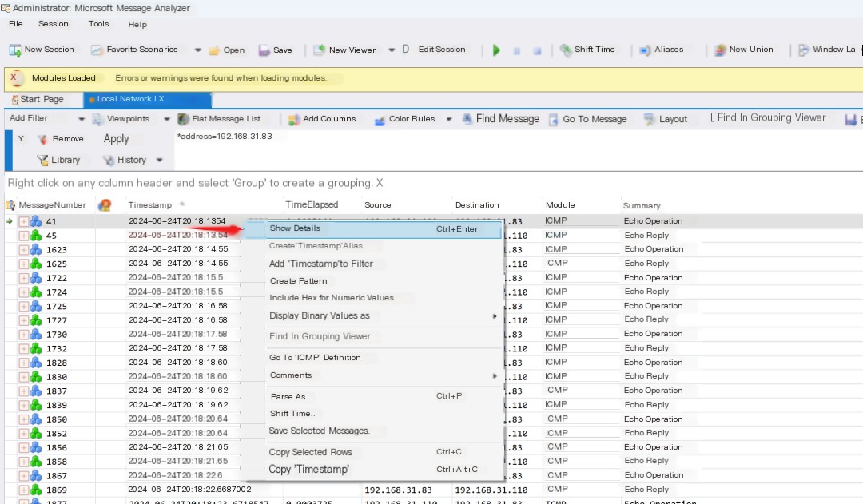Select Add 'Timestamp' to Filter

coord(321,264)
